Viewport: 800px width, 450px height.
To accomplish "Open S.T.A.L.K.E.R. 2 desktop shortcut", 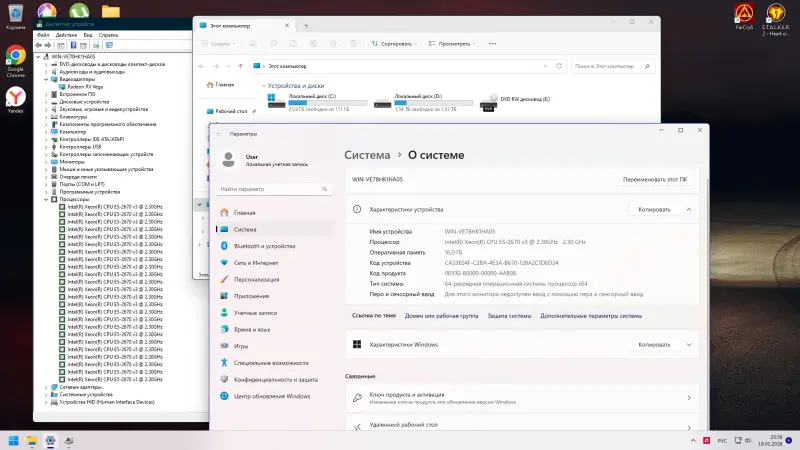I will (775, 14).
